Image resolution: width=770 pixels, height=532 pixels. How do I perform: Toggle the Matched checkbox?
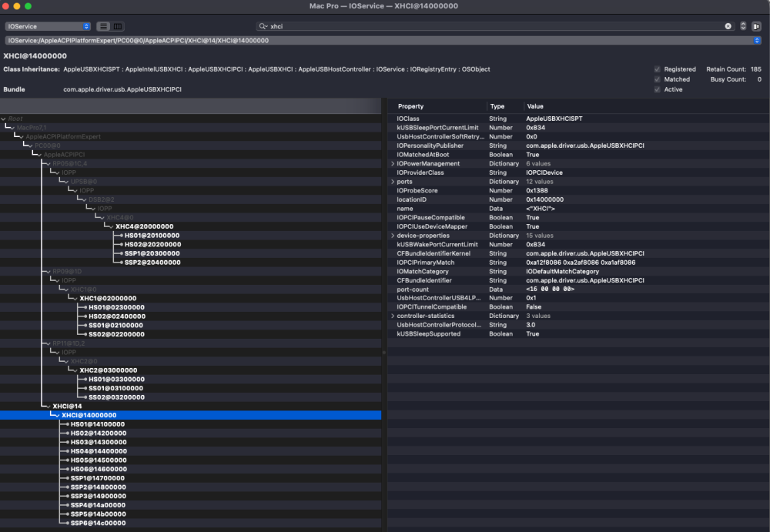(657, 79)
